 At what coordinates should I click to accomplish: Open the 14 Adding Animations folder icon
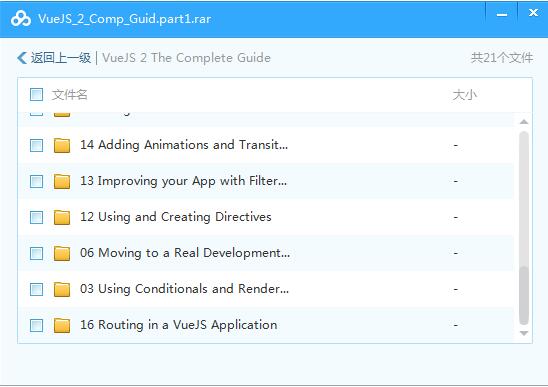[62, 145]
